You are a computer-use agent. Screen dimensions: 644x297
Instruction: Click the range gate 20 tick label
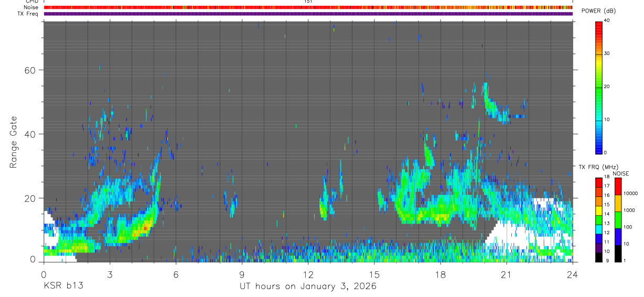coord(33,199)
